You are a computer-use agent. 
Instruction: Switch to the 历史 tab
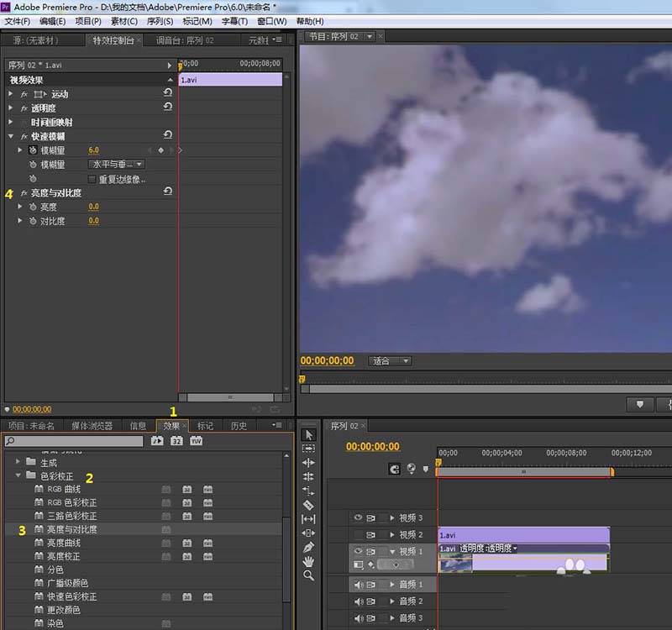pos(239,426)
